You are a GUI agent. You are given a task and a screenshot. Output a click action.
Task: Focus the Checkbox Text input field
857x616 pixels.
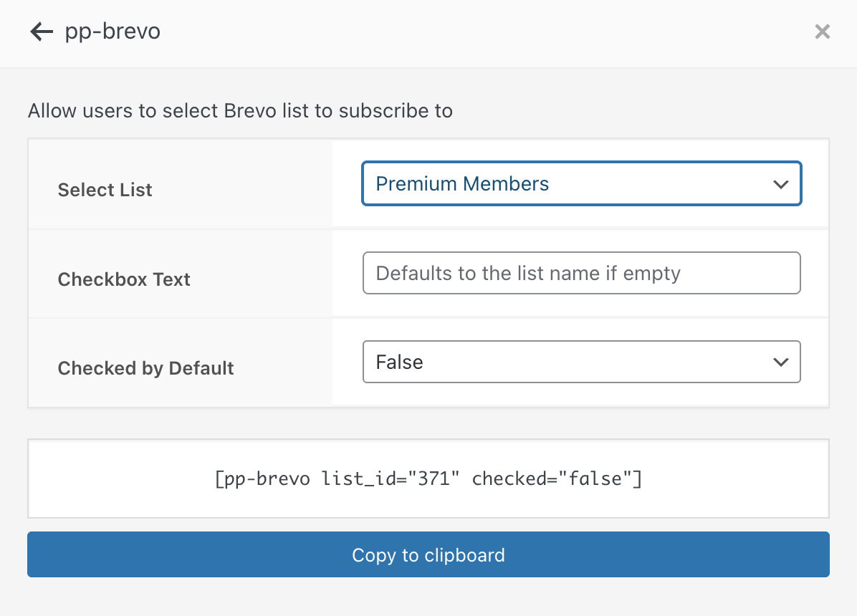[x=581, y=273]
